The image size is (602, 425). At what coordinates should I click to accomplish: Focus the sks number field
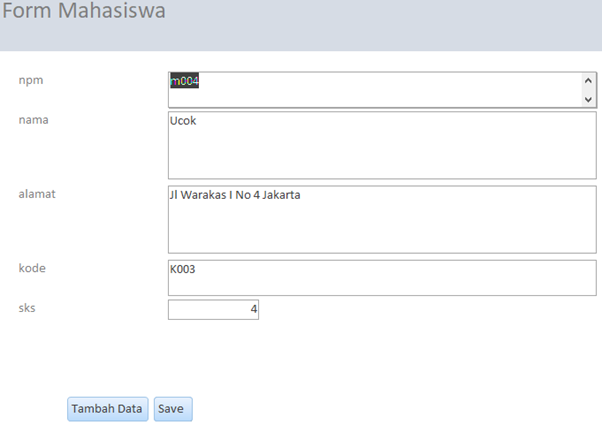[213, 310]
